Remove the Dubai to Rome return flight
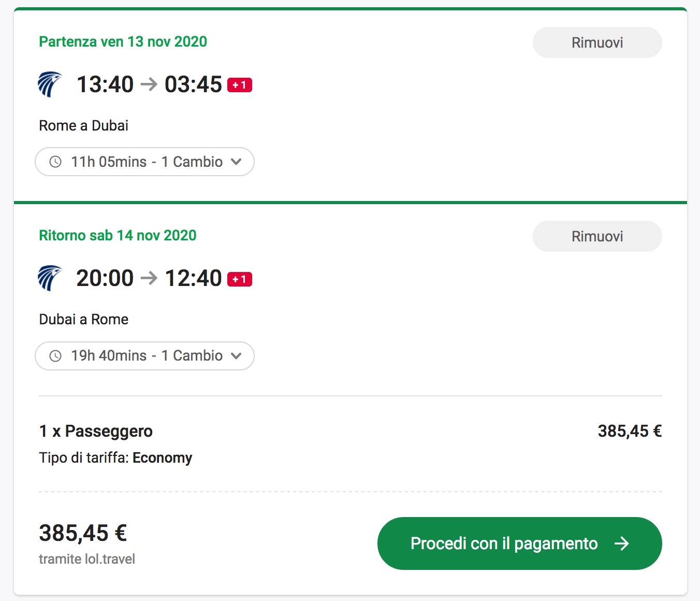Viewport: 700px width, 601px height. tap(597, 236)
